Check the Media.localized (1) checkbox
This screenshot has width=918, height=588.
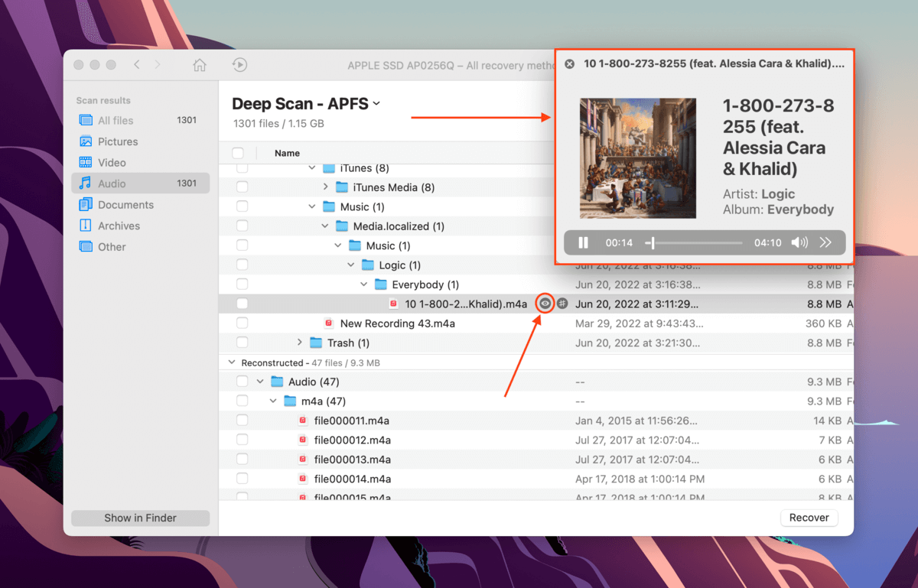pos(242,226)
